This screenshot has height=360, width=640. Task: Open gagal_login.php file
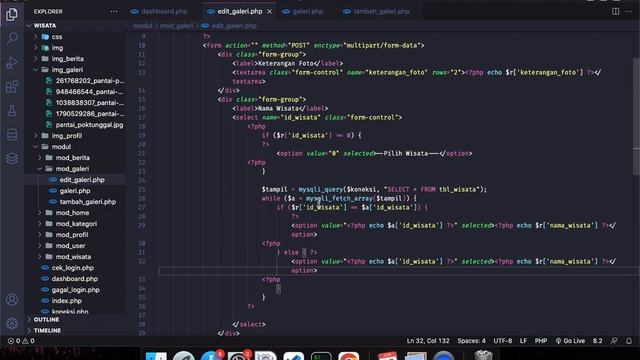[76, 290]
